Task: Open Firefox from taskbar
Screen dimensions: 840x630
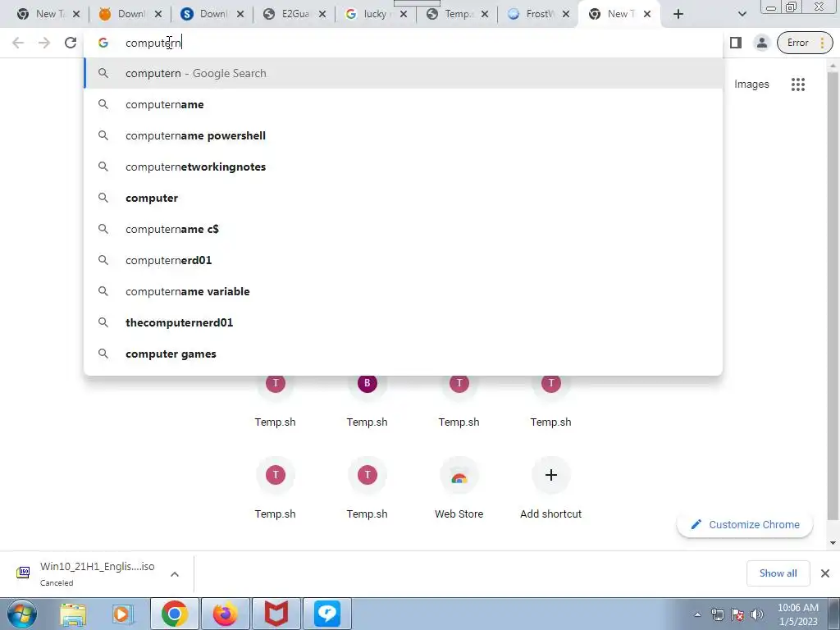Action: click(x=225, y=614)
